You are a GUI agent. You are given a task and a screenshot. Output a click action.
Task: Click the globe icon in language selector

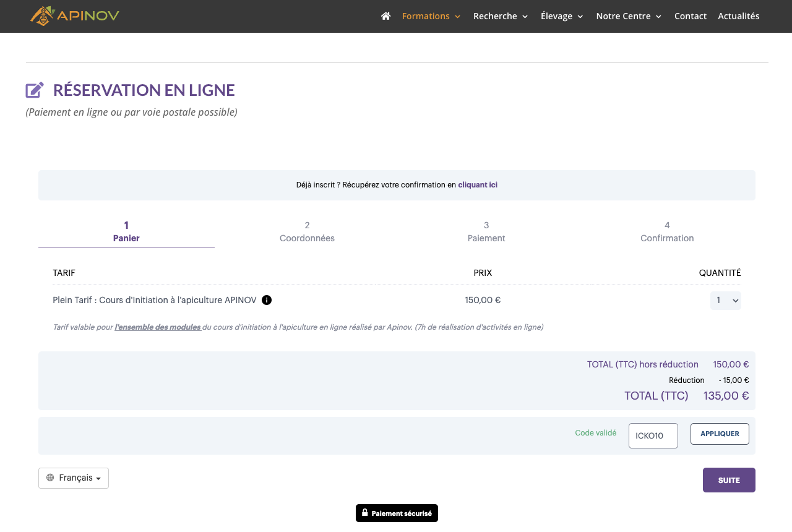tap(50, 478)
